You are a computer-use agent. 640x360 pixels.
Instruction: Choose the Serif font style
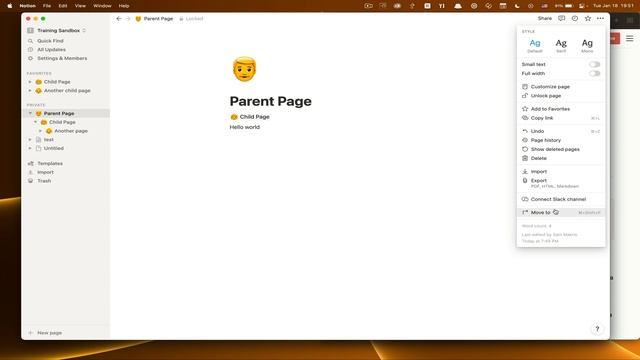coord(561,45)
